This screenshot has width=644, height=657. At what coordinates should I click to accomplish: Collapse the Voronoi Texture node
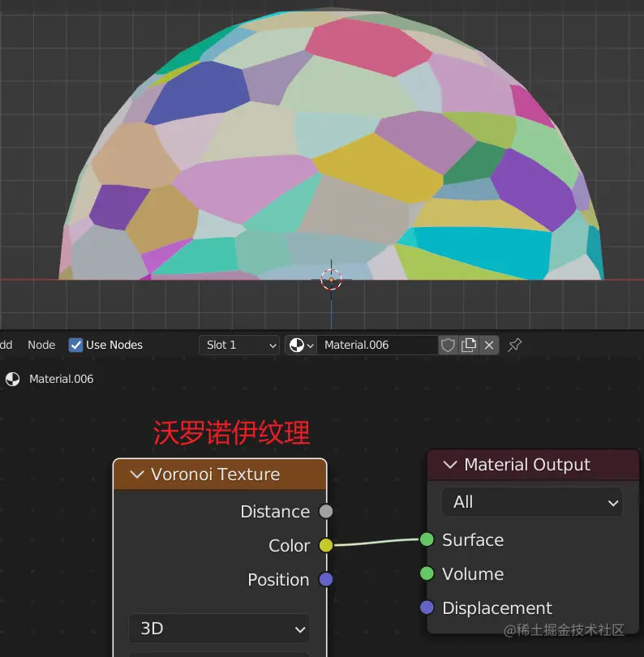(137, 474)
